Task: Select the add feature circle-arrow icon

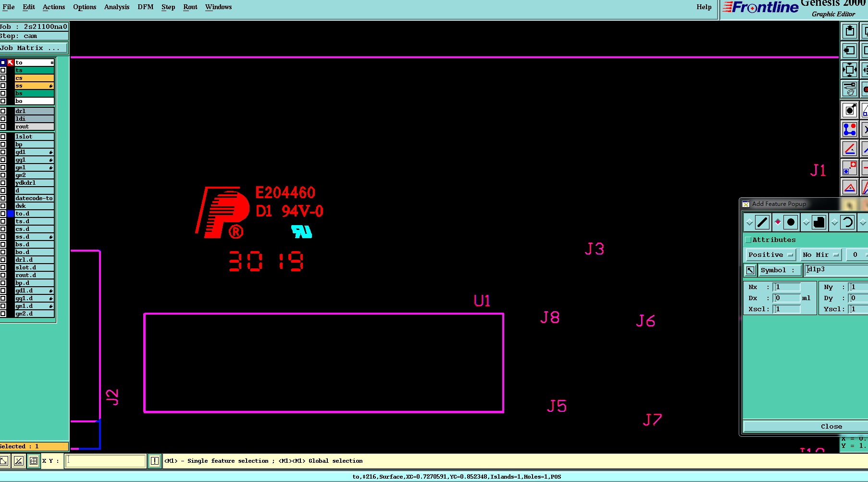Action: (850, 110)
